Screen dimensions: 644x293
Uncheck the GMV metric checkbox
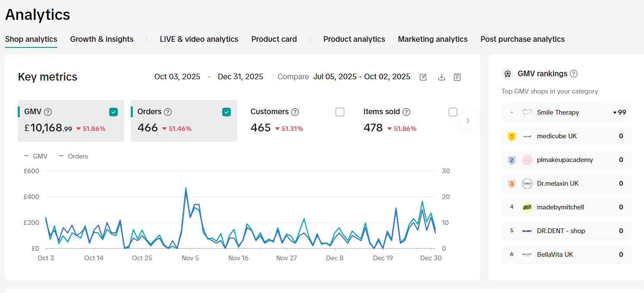coord(113,112)
